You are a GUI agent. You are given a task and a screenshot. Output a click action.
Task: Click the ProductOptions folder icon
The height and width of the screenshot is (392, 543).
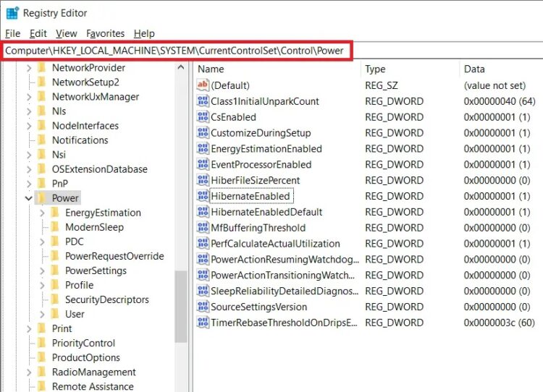click(x=41, y=357)
